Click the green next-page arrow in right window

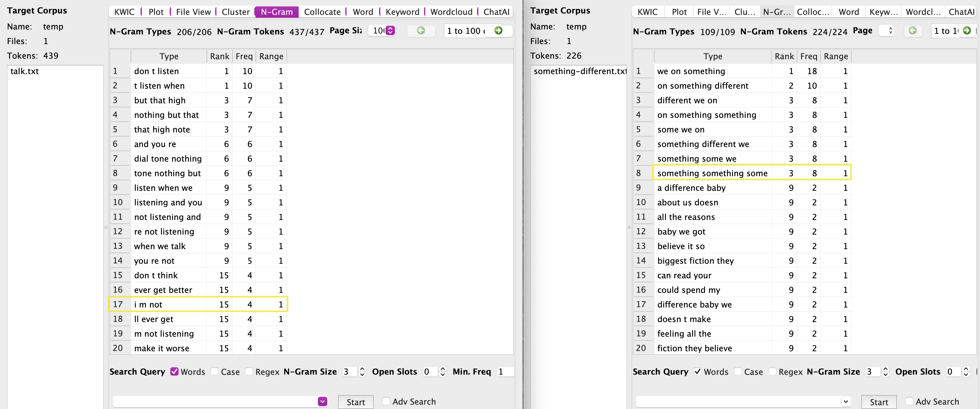point(967,30)
